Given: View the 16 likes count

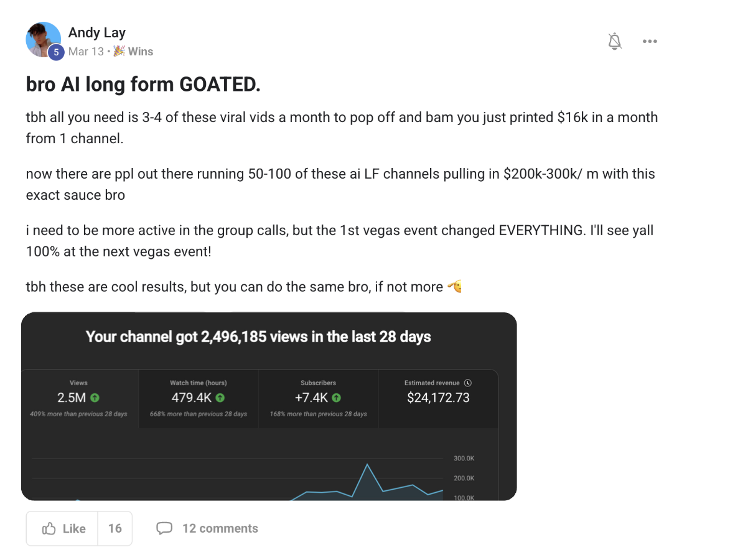Looking at the screenshot, I should [x=115, y=529].
